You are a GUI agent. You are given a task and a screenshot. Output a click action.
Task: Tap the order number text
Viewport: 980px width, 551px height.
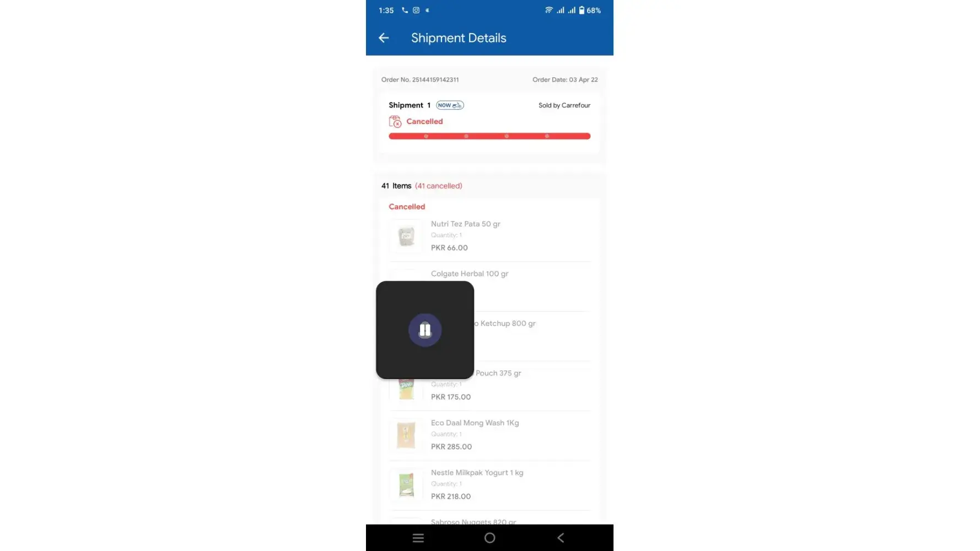point(420,79)
